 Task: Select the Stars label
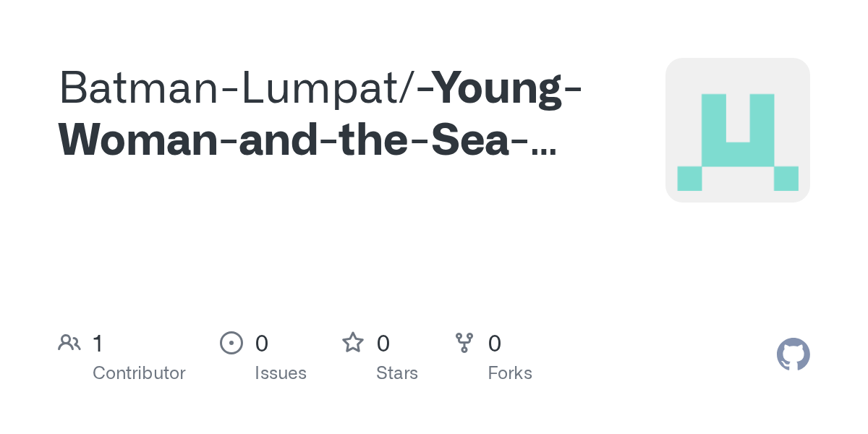(397, 373)
